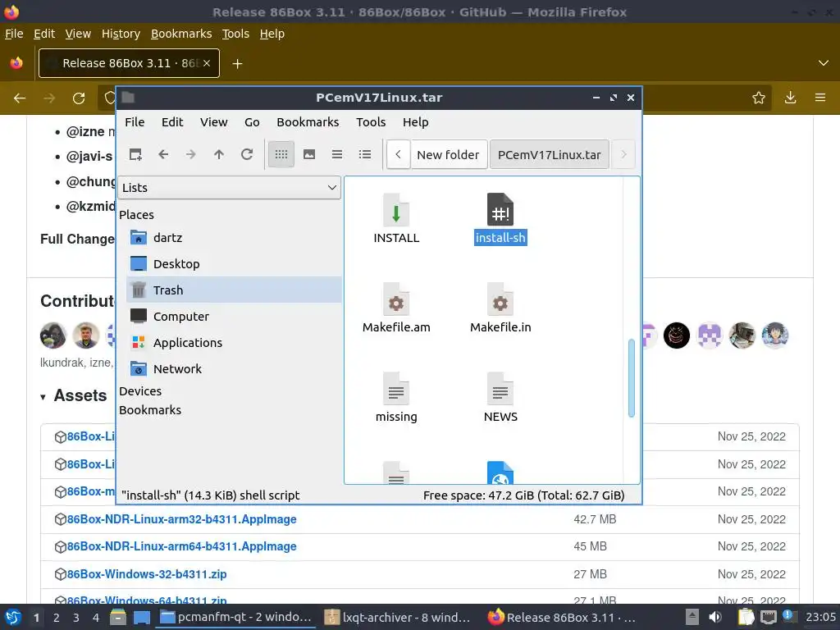Close the Release 86Box 3.11 tab
The width and height of the screenshot is (840, 630).
(207, 63)
